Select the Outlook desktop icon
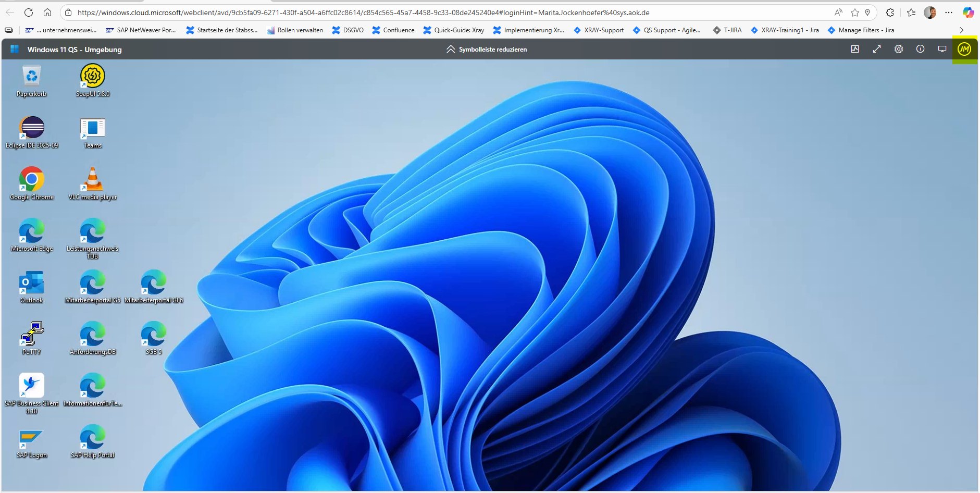The width and height of the screenshot is (980, 493). [32, 283]
